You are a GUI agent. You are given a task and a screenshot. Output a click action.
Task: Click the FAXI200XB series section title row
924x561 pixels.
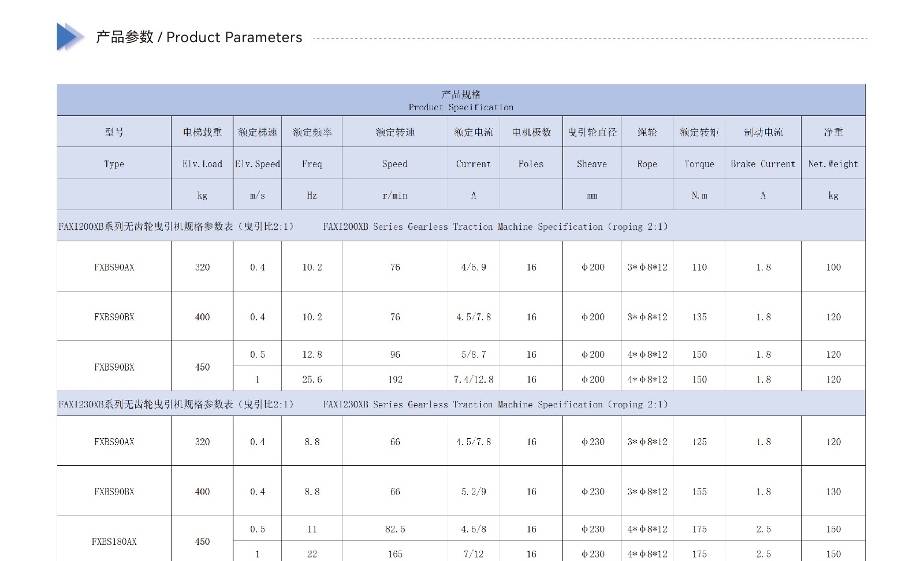click(x=461, y=226)
